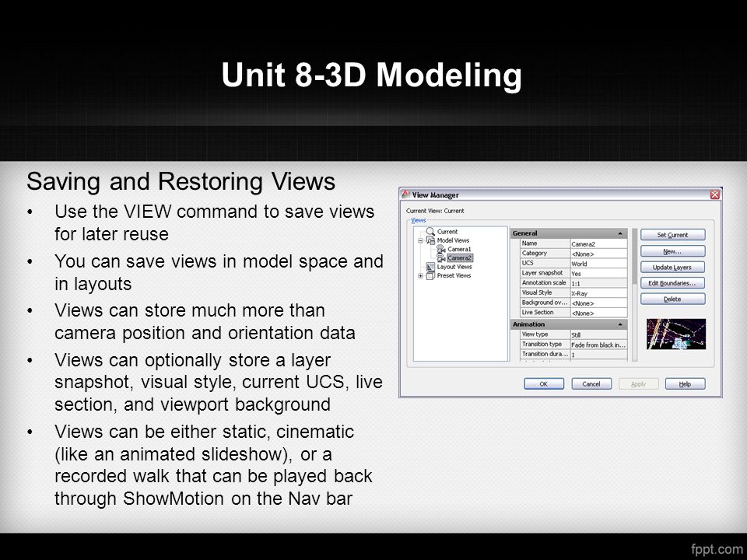The image size is (747, 560).
Task: Click the Current View: Current text
Action: (435, 211)
